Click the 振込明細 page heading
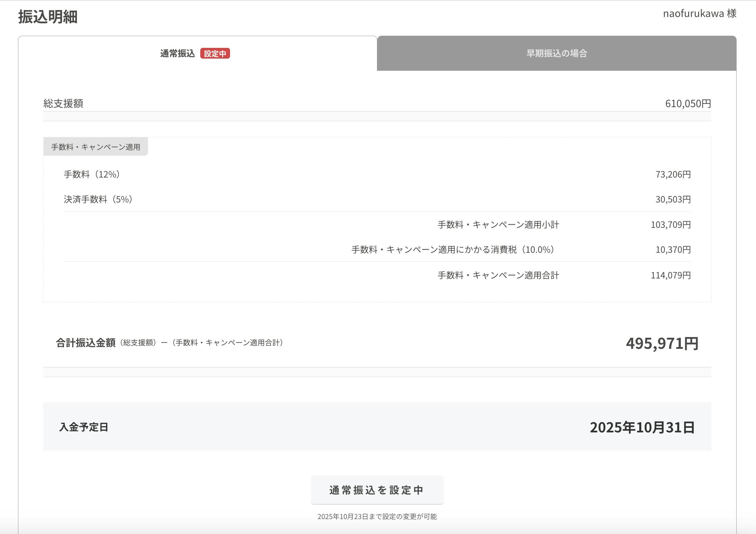 (48, 17)
